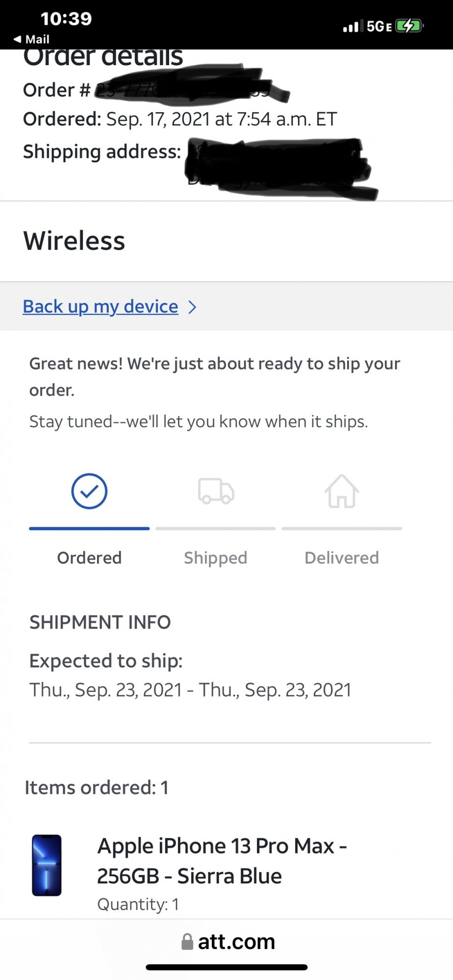Expand the chevron next to Back up my device
Image resolution: width=453 pixels, height=980 pixels.
point(193,307)
